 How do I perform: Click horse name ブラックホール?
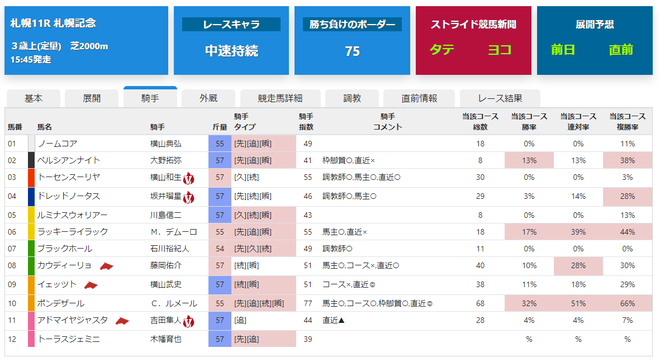point(65,249)
